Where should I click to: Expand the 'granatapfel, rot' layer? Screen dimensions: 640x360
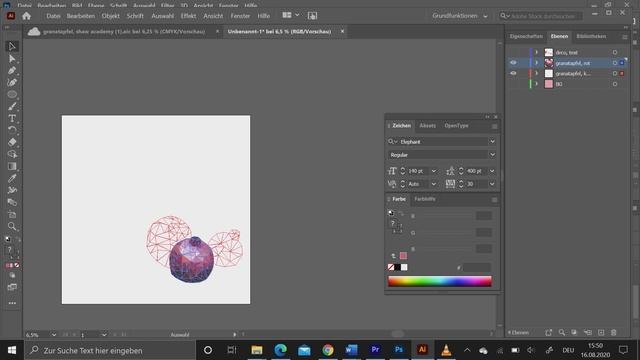[537, 63]
